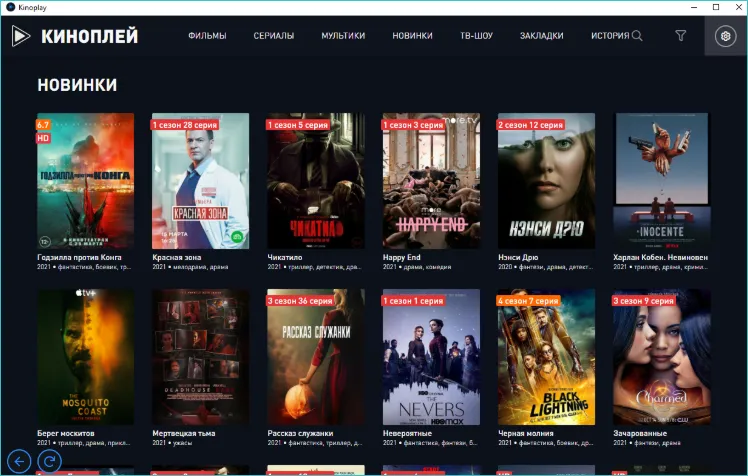Open the Закладки bookmarks section
Screen dimensions: 748x476
pyautogui.click(x=541, y=36)
